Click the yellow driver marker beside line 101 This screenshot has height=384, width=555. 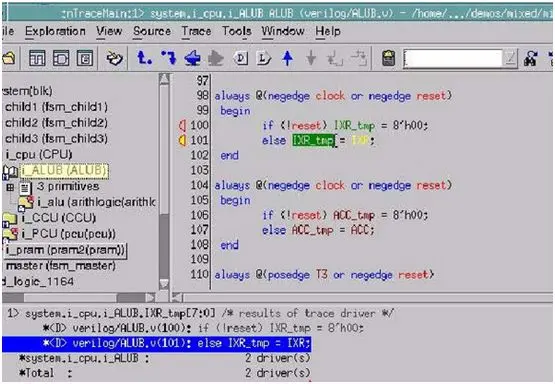point(182,141)
